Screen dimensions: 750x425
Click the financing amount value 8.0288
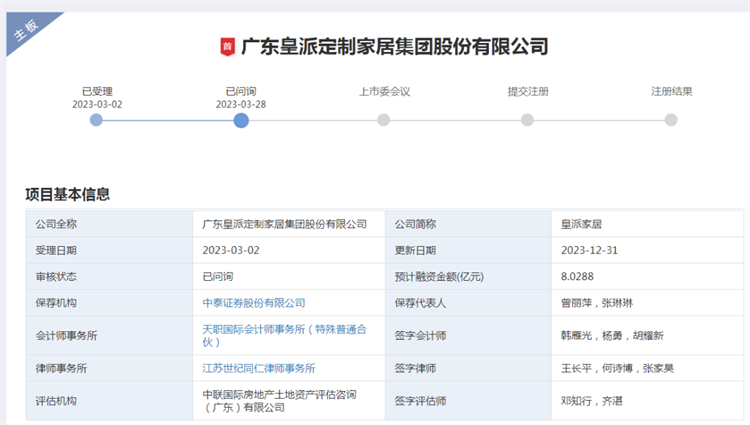coord(577,276)
